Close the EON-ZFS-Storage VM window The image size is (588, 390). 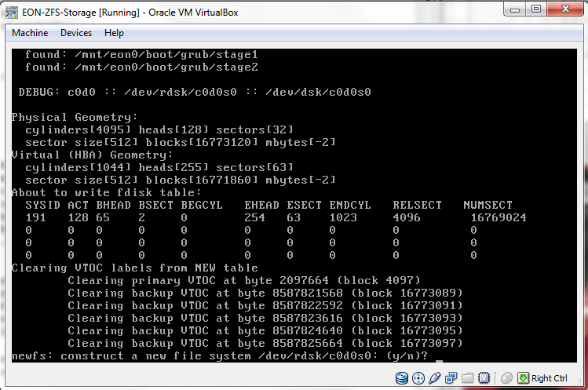(565, 9)
